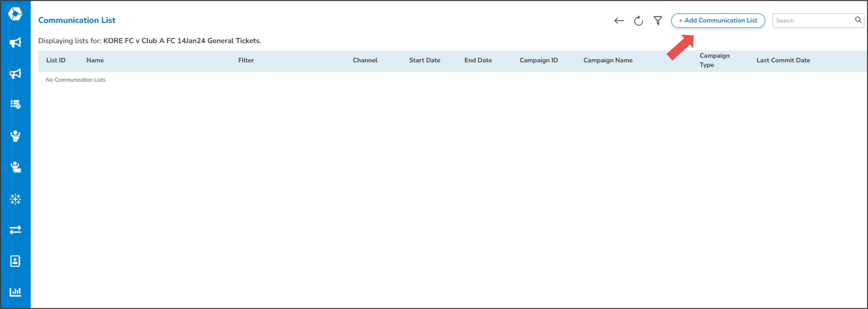868x309 pixels.
Task: Click the search magnifier icon
Action: point(858,20)
